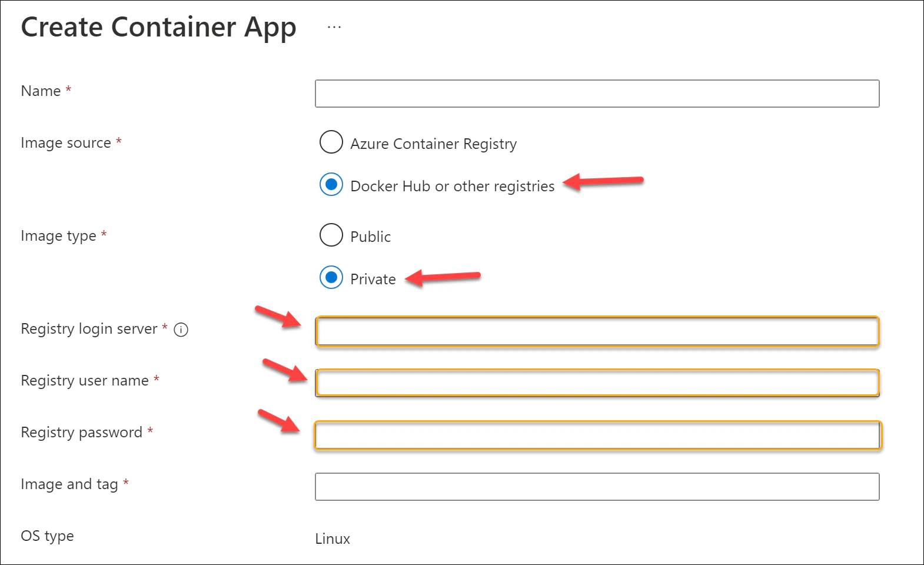The image size is (924, 565).
Task: Set image type to Public
Action: 331,235
